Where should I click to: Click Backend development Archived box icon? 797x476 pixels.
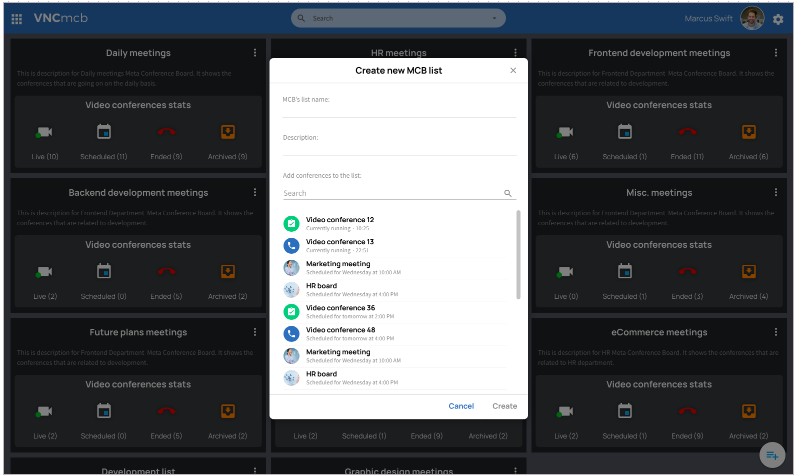tap(228, 272)
